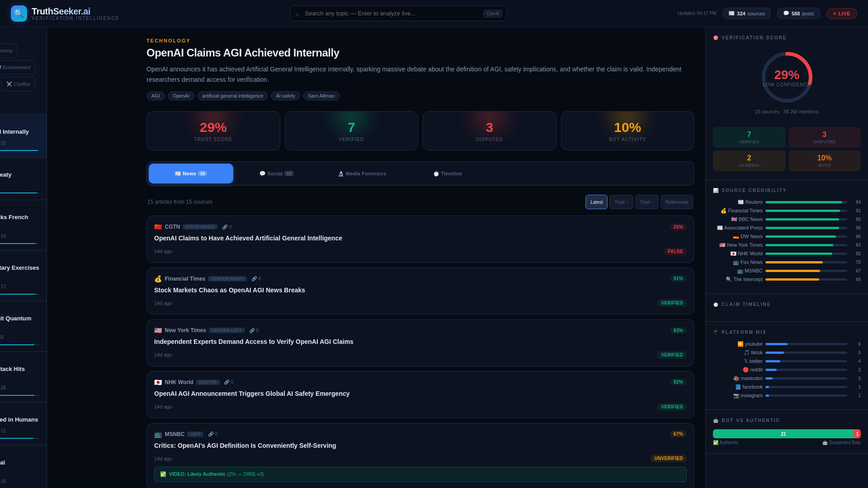Switch to the Social tab
The image size is (868, 488).
(x=276, y=174)
